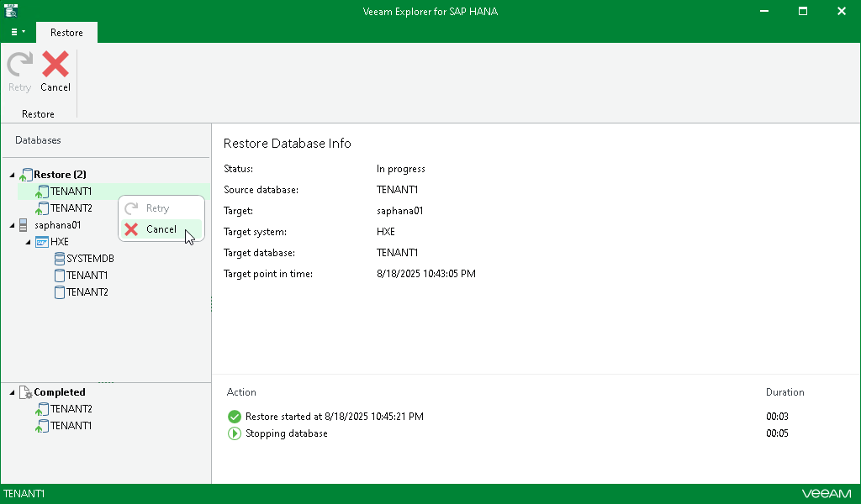Select TENANT1 under Restore (2)
Viewport: 861px width, 504px height.
tap(71, 192)
